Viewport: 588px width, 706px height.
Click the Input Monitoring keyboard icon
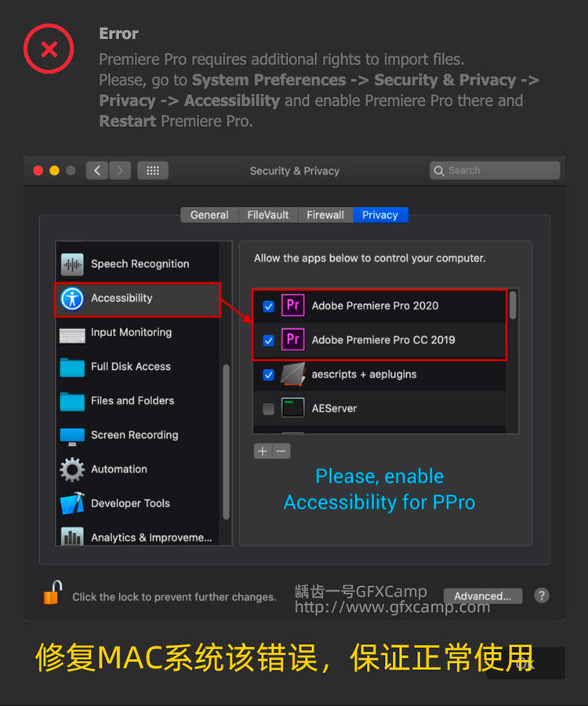point(72,333)
